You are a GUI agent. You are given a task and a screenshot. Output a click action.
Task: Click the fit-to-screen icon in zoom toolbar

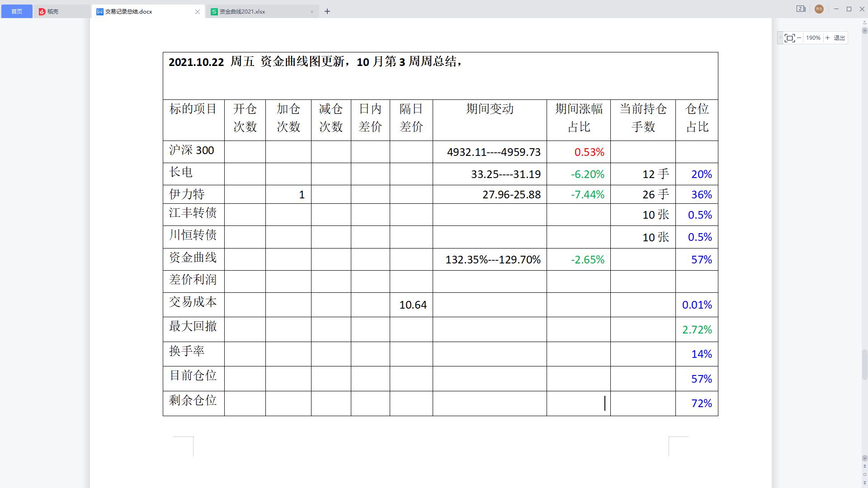point(789,38)
